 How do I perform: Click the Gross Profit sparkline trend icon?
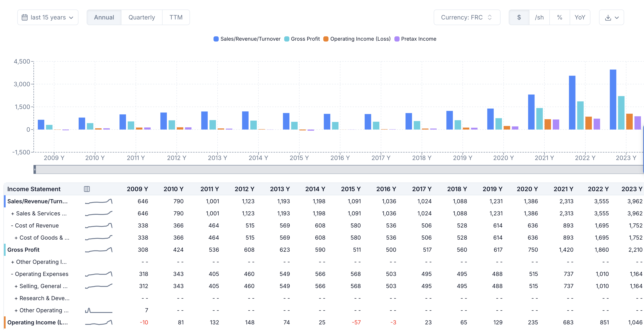click(99, 250)
